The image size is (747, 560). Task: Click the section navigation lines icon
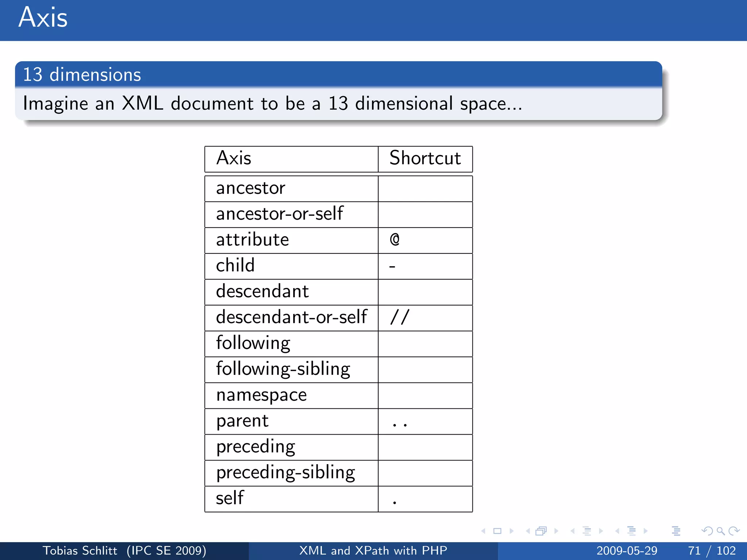point(631,531)
